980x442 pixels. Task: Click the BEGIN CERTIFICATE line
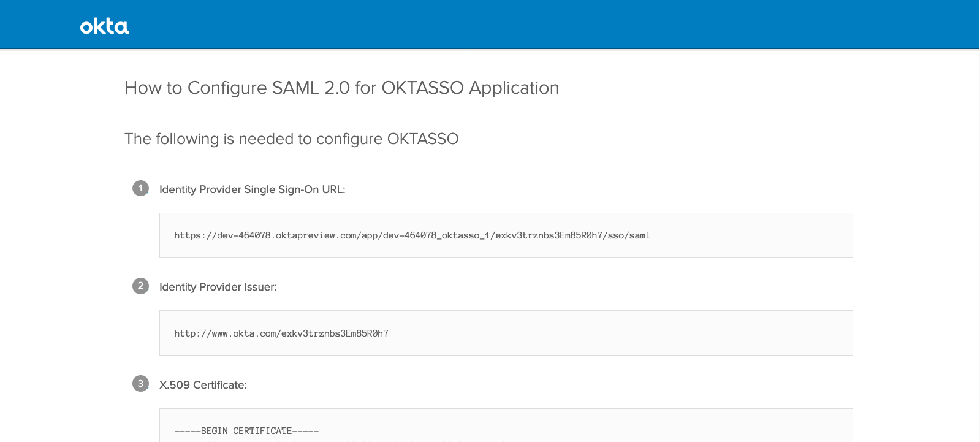[246, 431]
